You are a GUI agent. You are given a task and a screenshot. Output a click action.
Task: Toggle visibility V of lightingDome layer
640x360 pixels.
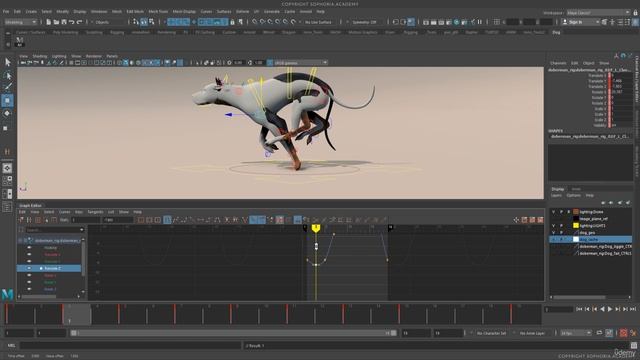[x=553, y=212]
